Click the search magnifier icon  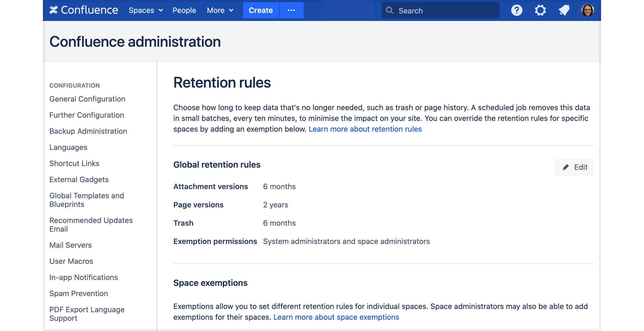[x=390, y=10]
